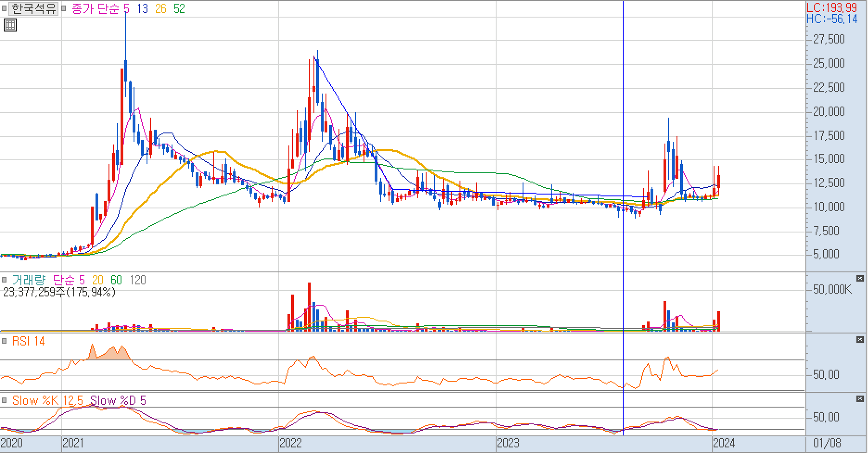Screen dimensions: 868x453
Task: Close the 거래량 volume panel
Action: point(860,278)
